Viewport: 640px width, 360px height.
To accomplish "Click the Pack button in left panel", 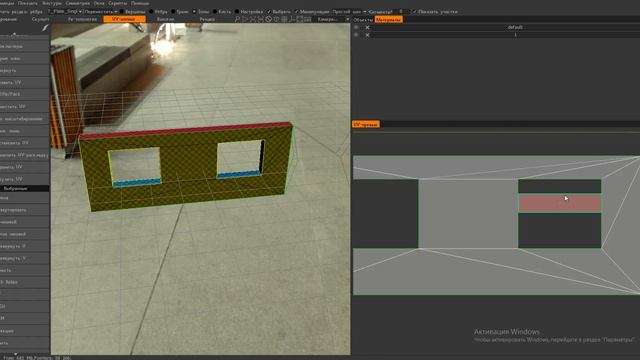I will coord(24,94).
